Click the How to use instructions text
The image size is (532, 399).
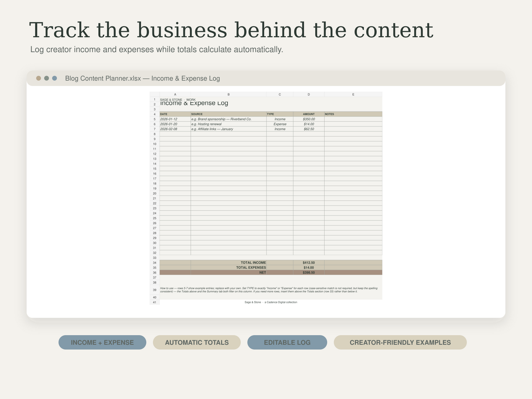coord(269,290)
